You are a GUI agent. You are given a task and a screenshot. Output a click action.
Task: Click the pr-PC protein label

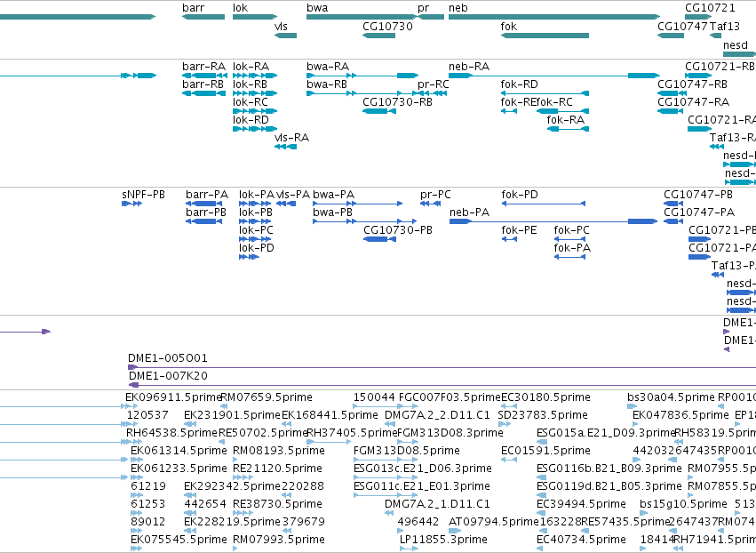coord(435,195)
